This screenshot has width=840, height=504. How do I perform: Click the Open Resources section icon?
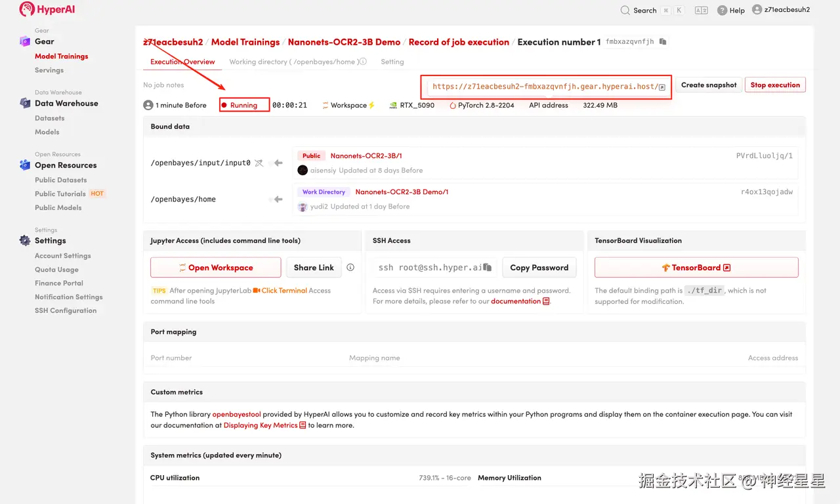click(x=25, y=165)
